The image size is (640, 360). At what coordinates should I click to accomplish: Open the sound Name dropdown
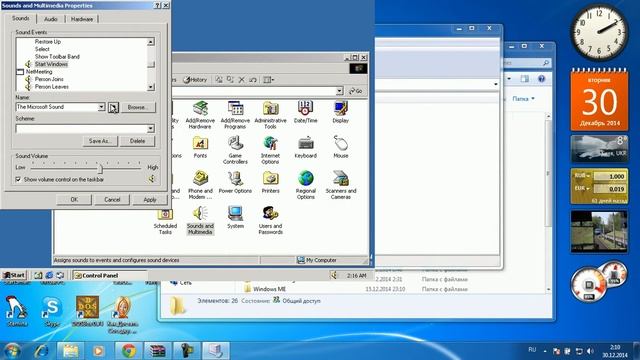(101, 107)
